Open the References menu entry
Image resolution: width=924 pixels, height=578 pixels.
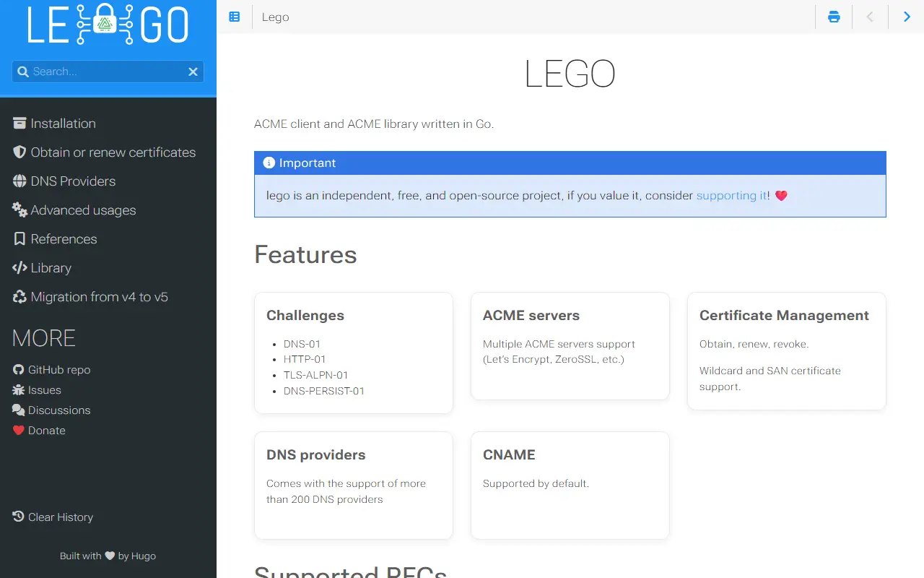click(x=64, y=239)
